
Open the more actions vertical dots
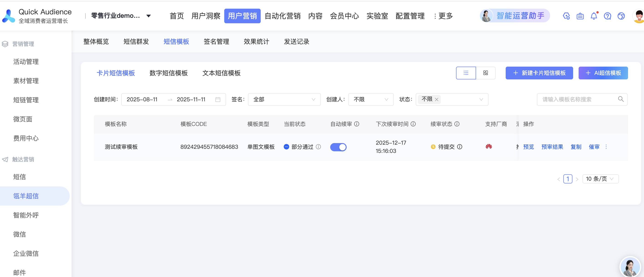606,147
